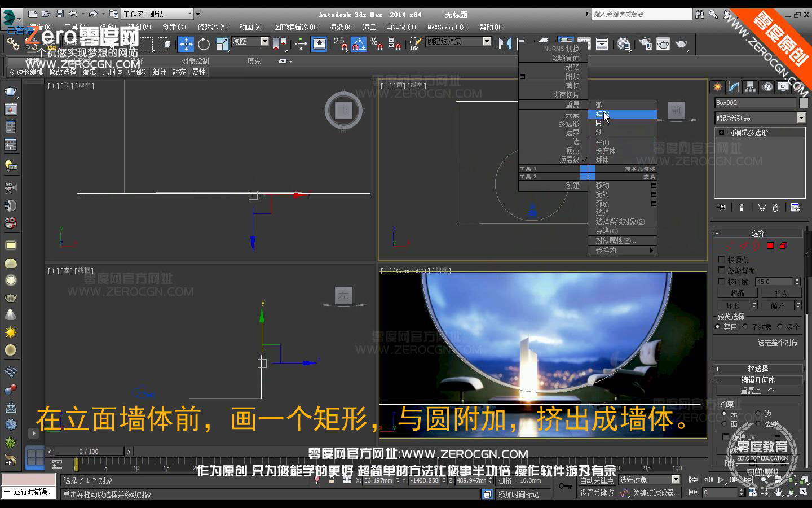The image size is (812, 508).
Task: Click the Box002 object name field
Action: [755, 103]
